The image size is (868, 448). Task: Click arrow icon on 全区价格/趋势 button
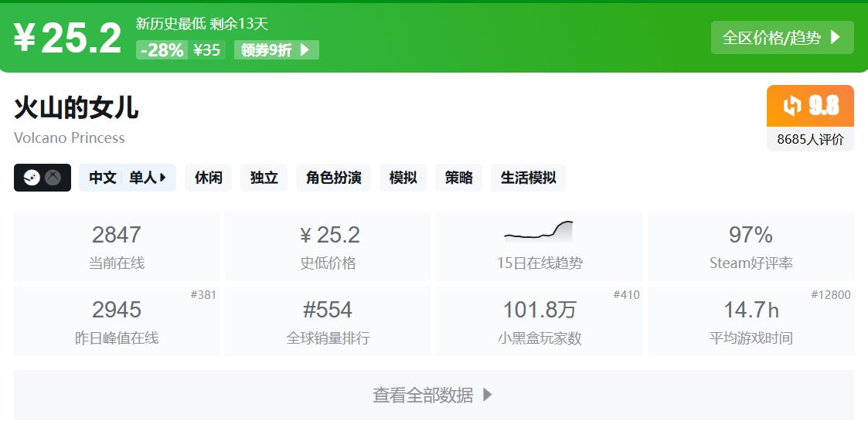click(836, 37)
